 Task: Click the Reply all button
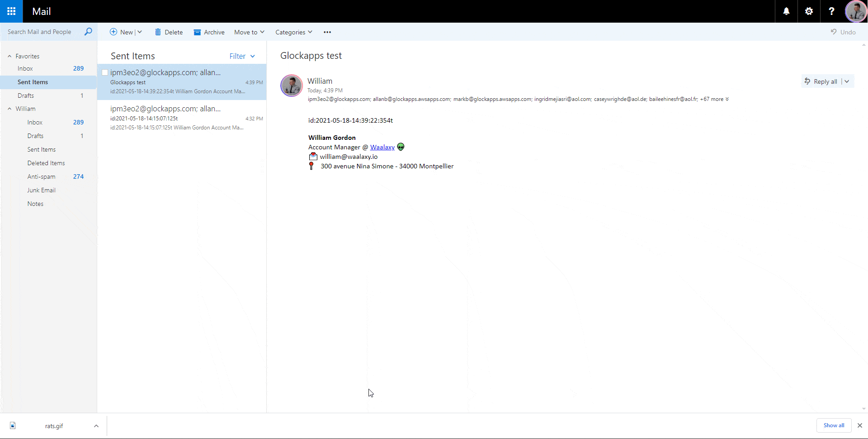[821, 81]
